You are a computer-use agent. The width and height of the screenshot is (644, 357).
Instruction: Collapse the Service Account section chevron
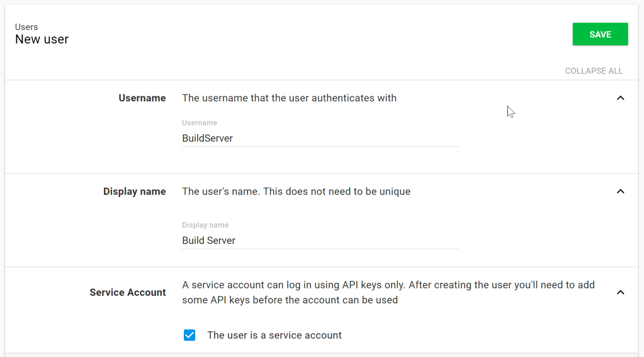coord(620,293)
